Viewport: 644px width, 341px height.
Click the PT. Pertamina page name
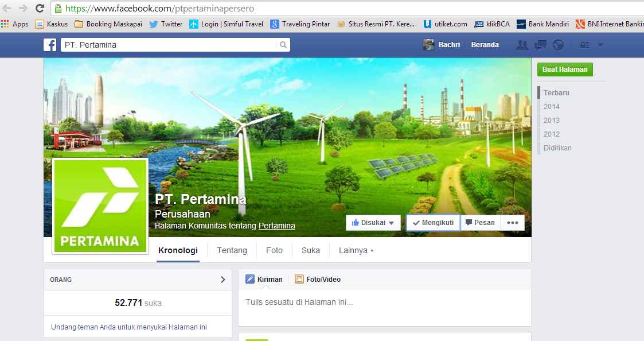(x=201, y=199)
